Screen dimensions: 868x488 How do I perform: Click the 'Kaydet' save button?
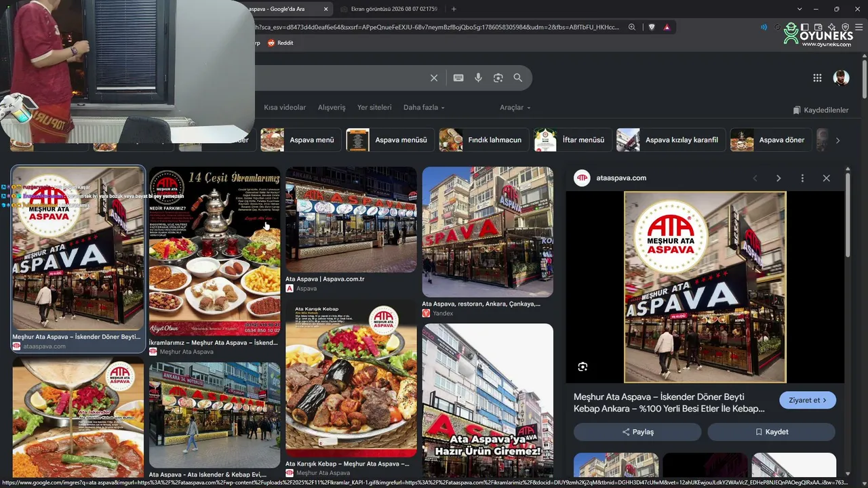[771, 432]
